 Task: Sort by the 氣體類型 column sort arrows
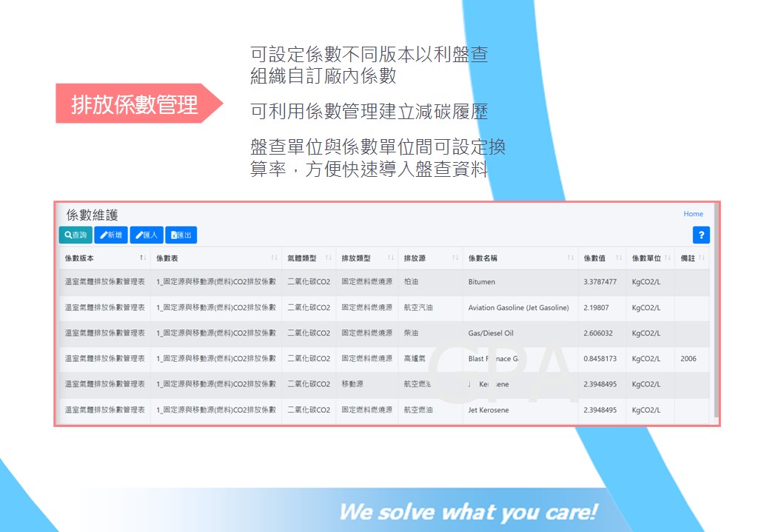(329, 258)
